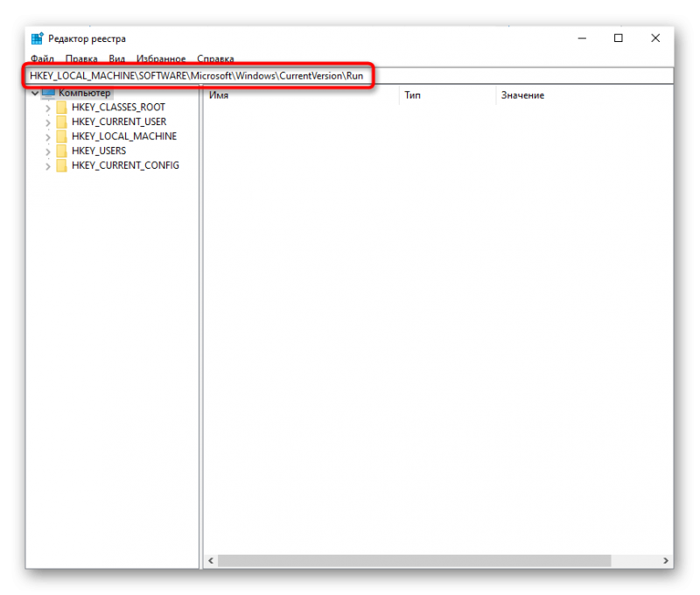Screen dimensions: 700x595
Task: Minimize the Редактор реестра window
Action: point(582,38)
